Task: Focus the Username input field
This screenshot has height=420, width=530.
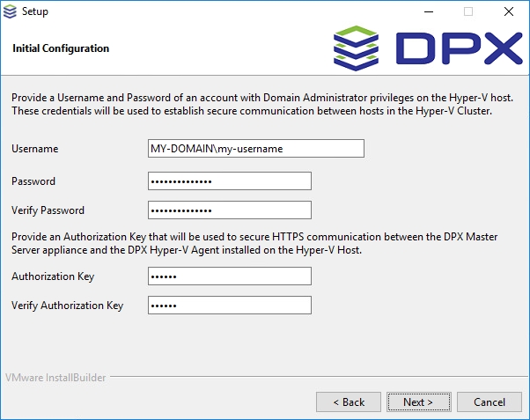Action: [255, 149]
